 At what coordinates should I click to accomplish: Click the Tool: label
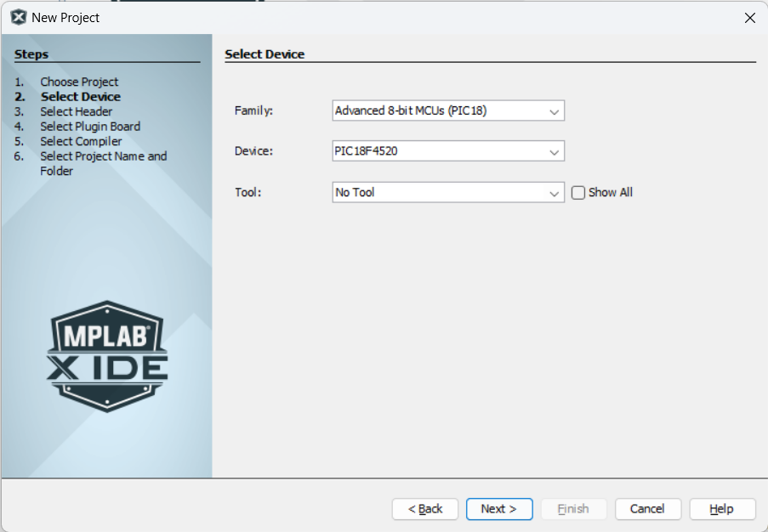248,192
